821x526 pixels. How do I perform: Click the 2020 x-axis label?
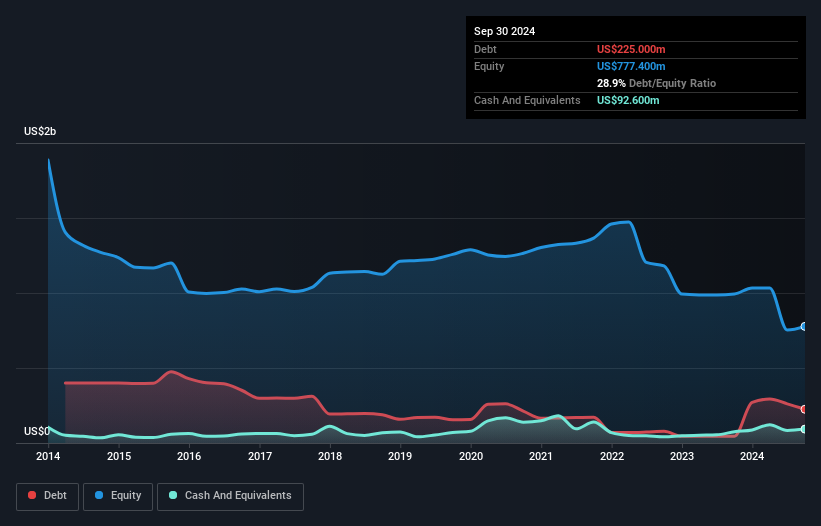point(471,456)
